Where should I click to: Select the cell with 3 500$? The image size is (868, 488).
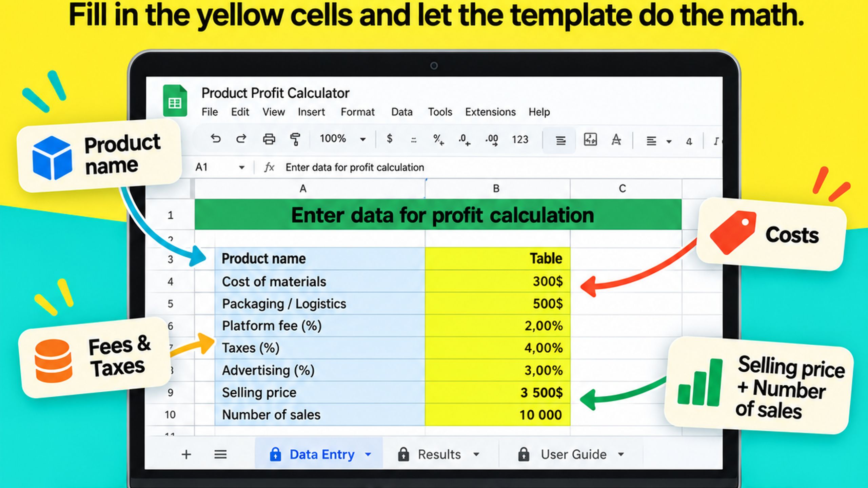(x=497, y=392)
